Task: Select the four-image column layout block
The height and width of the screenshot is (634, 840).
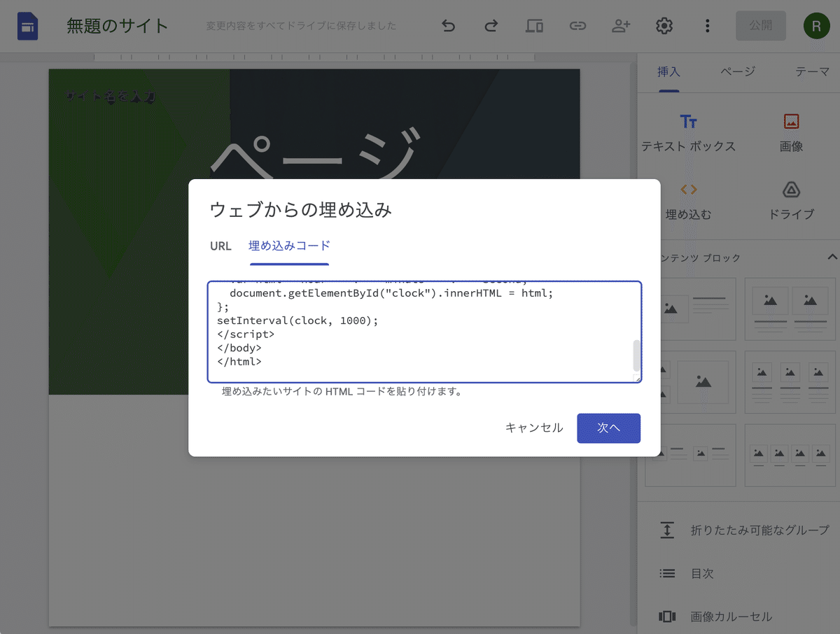Action: [x=790, y=455]
